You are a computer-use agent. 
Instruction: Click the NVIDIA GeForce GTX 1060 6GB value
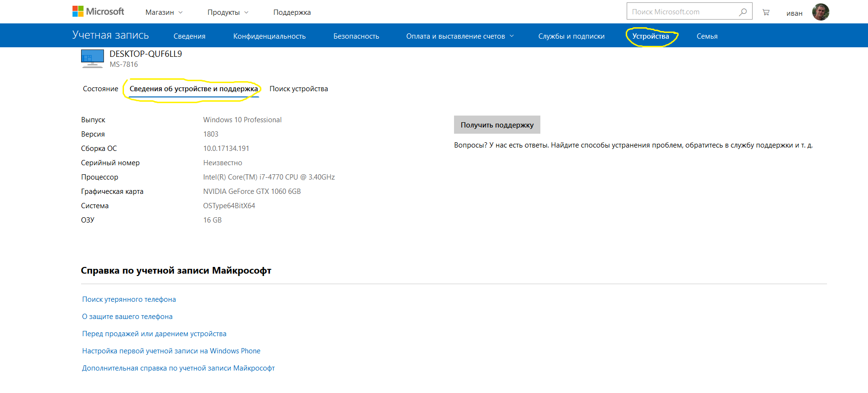click(252, 191)
